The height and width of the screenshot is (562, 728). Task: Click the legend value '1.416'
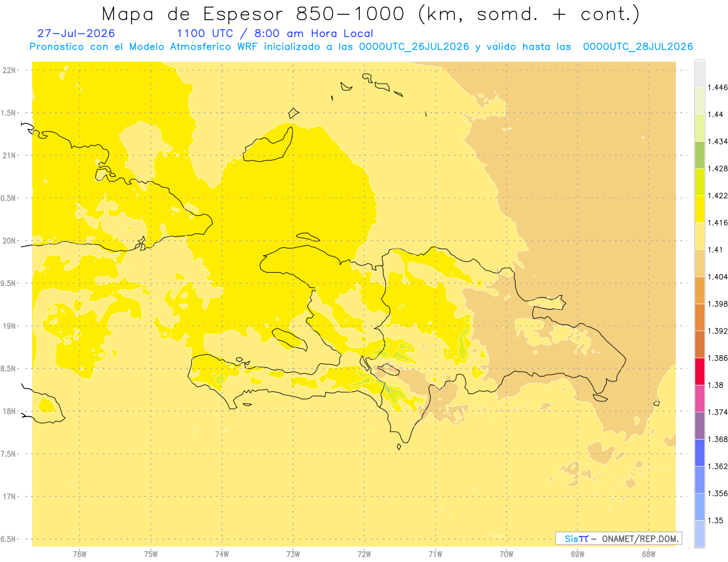pos(719,222)
